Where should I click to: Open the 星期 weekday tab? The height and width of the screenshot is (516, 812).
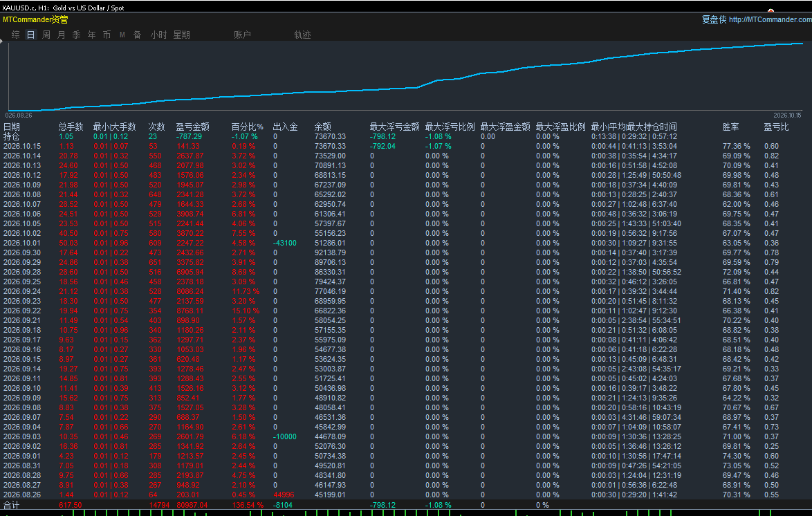(181, 35)
